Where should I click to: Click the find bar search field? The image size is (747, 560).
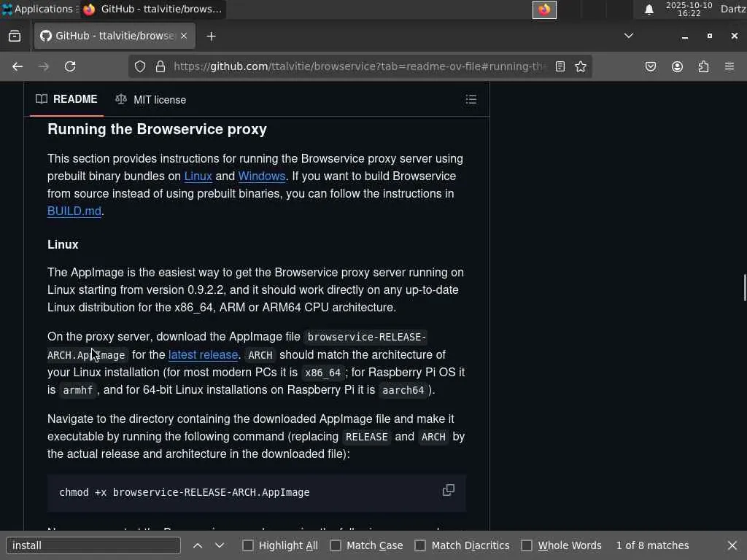93,545
